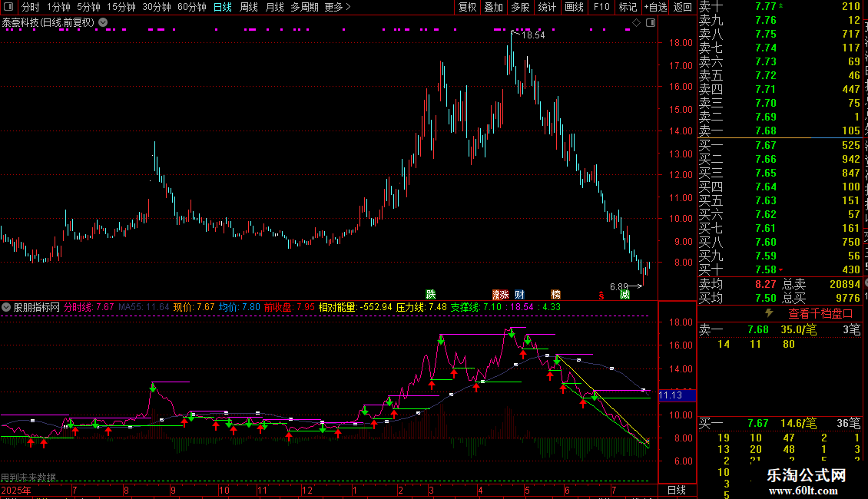
Task: Click the 日线 label at bottom right
Action: tap(677, 490)
